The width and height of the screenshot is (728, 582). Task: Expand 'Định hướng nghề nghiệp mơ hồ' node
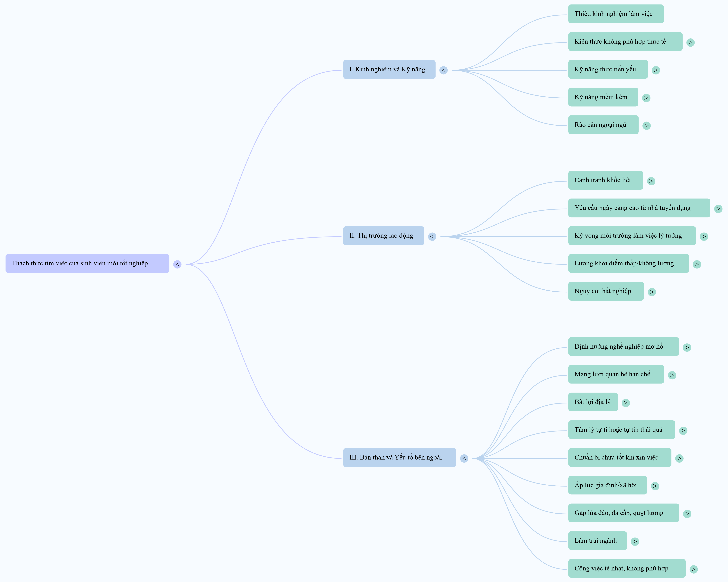[687, 347]
